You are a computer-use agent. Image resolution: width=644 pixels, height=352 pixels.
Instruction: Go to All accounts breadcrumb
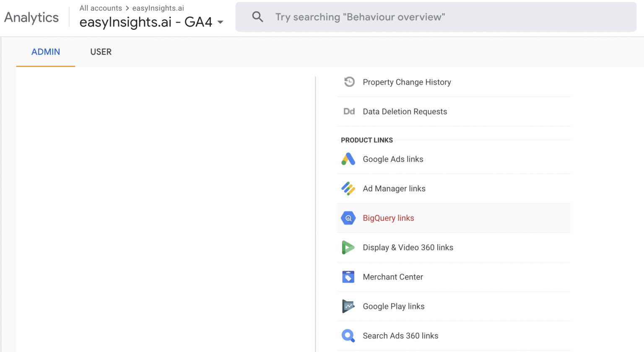101,8
